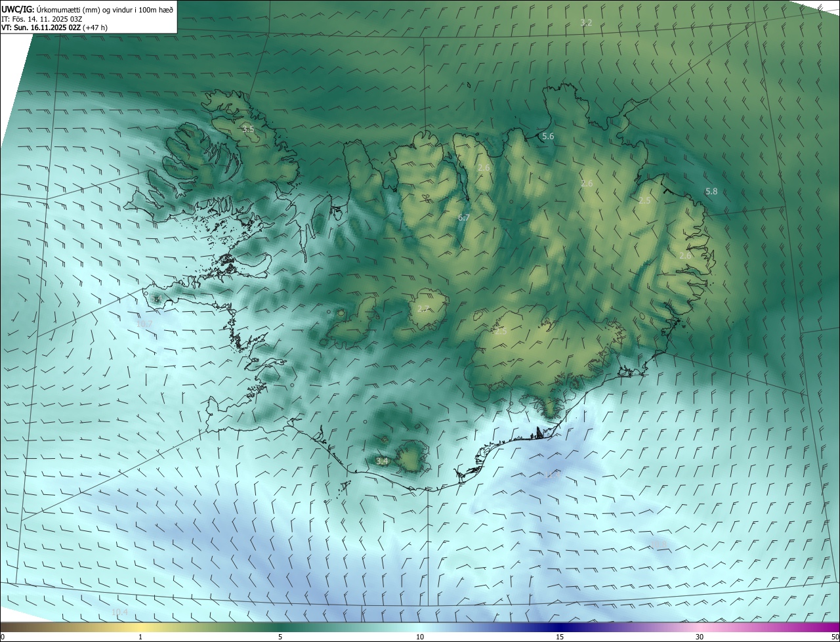Click the color scale at the 0 mark
This screenshot has width=840, height=642.
click(x=3, y=637)
